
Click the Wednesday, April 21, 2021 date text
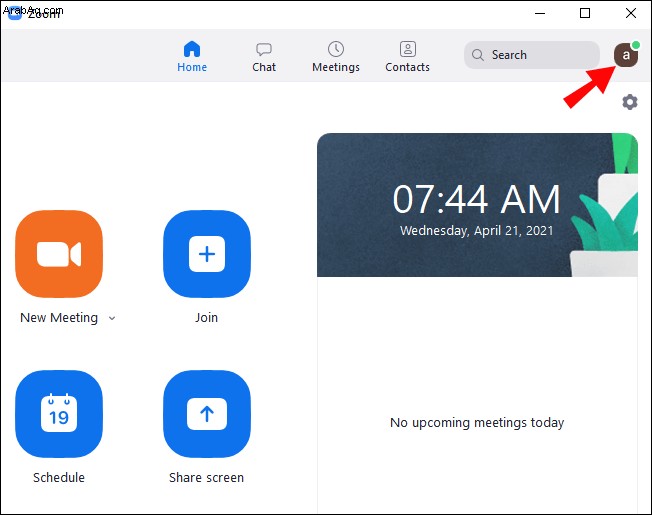(477, 231)
